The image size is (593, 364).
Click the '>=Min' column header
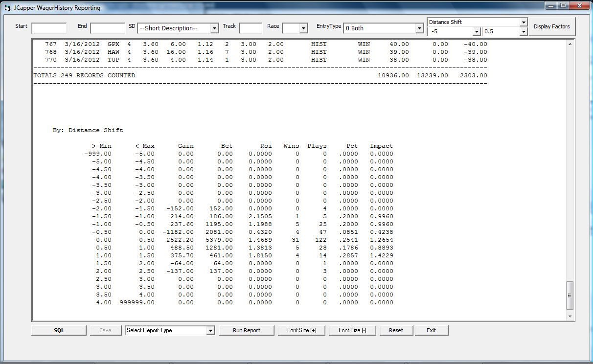(x=102, y=146)
